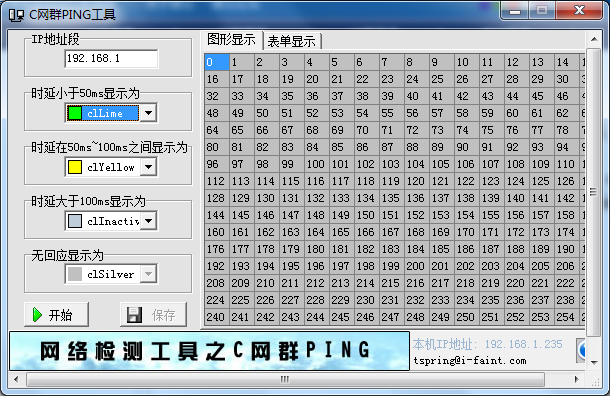Expand the clSilver color dropdown arrow

pos(148,274)
